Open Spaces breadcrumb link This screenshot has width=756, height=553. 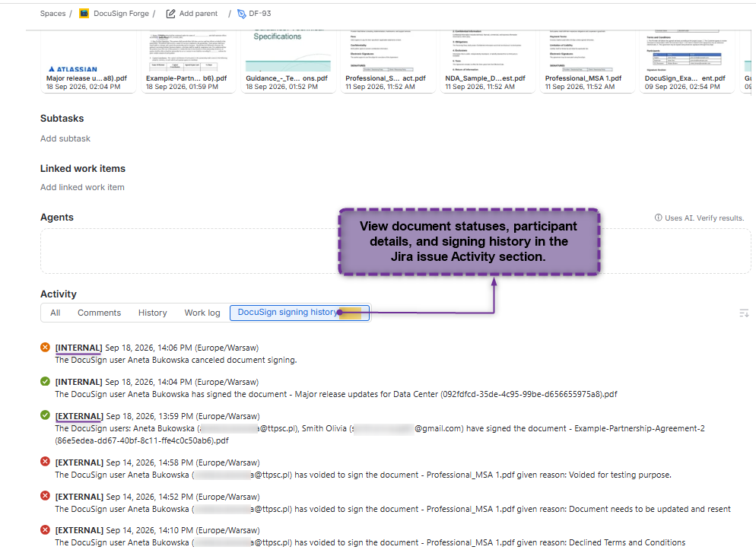(52, 14)
